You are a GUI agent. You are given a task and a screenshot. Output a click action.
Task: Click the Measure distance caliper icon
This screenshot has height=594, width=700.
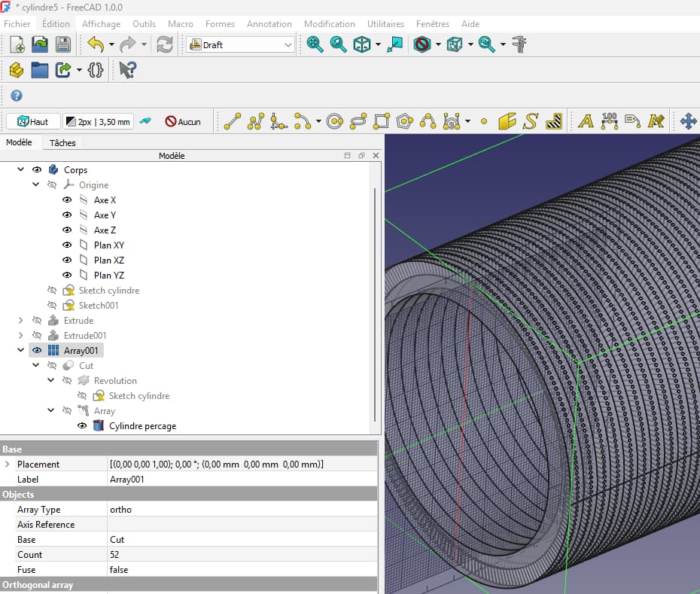(519, 44)
